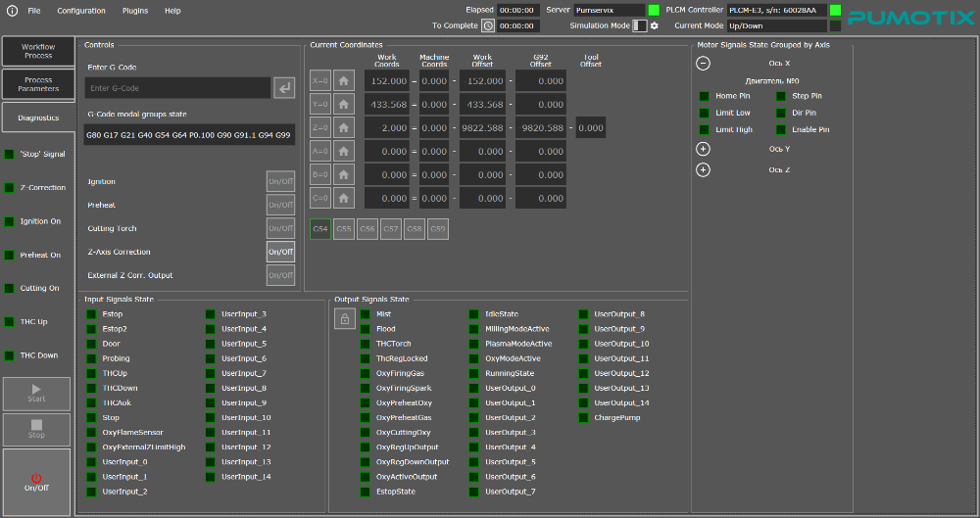
Task: Click the Server green status indicator
Action: click(x=654, y=10)
